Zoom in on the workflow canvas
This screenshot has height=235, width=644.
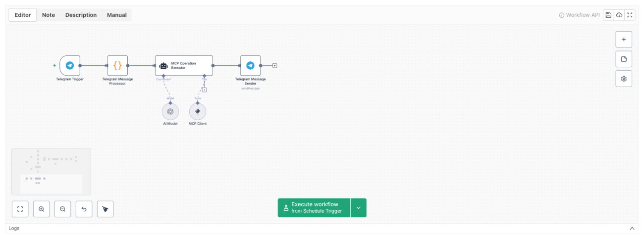pos(42,209)
